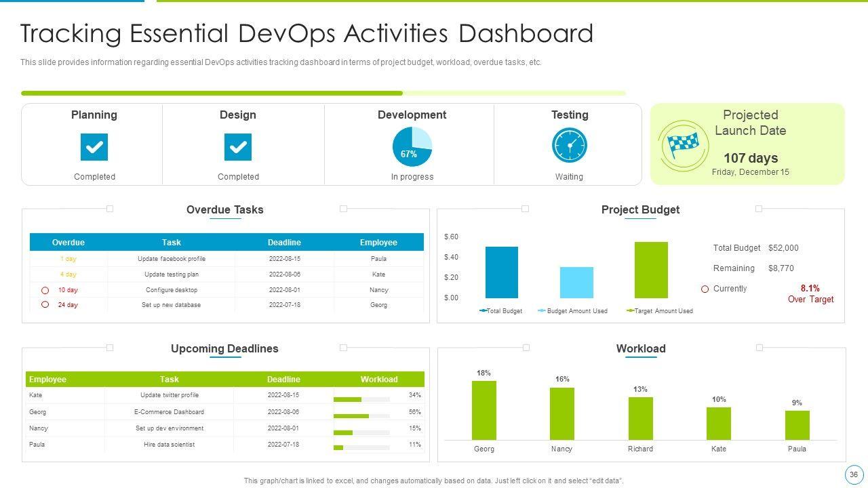
Task: Click the red circle beside "10 day"
Action: point(45,290)
